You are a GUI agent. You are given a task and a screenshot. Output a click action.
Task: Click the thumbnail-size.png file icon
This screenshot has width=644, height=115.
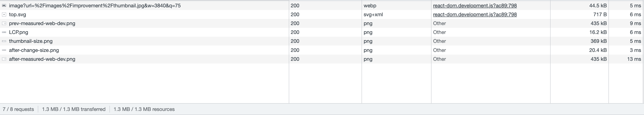(4, 41)
